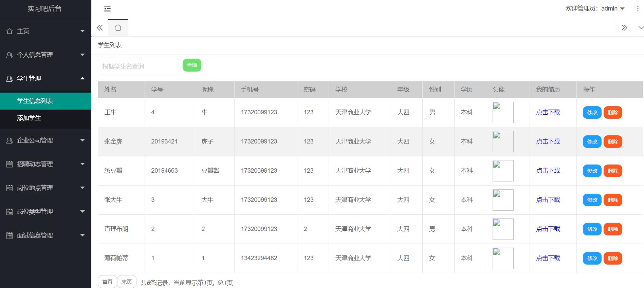Expand the 主页 menu arrow
Image resolution: width=644 pixels, height=288 pixels.
tap(82, 31)
